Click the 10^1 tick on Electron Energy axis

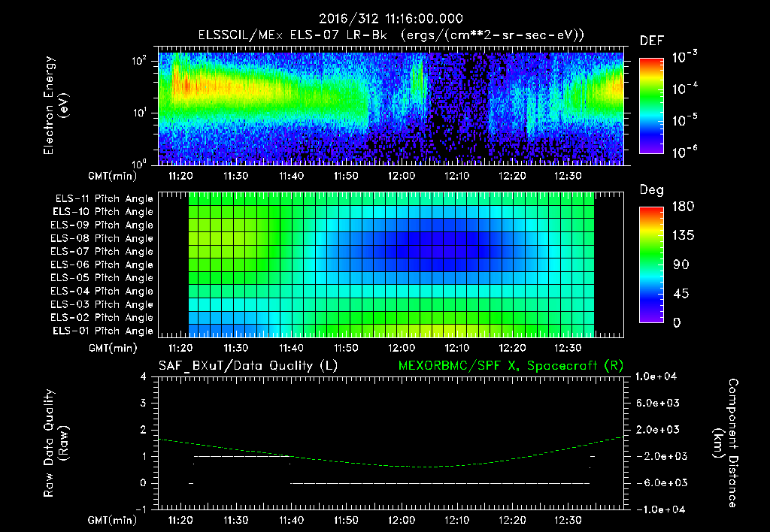(x=139, y=113)
